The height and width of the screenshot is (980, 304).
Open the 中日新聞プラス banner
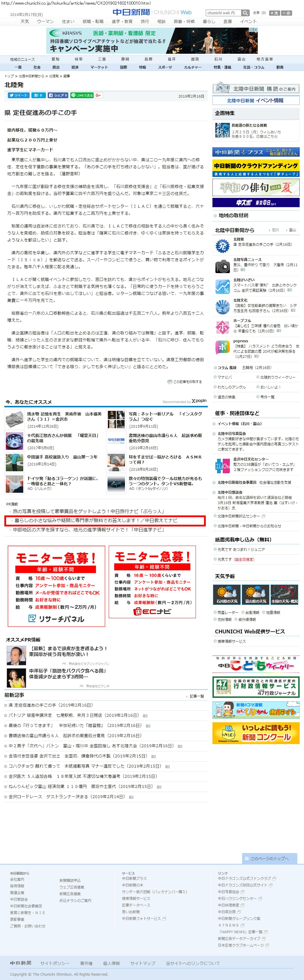[256, 152]
